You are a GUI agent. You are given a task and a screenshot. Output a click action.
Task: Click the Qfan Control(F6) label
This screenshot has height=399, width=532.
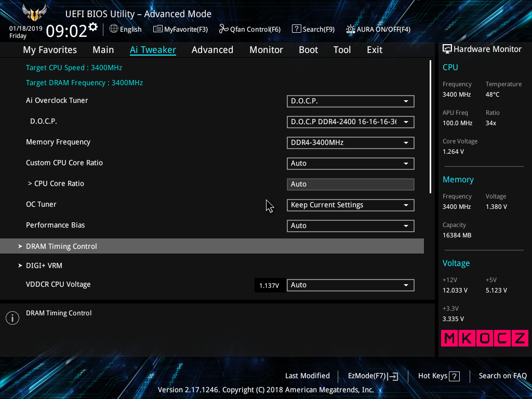click(x=255, y=30)
